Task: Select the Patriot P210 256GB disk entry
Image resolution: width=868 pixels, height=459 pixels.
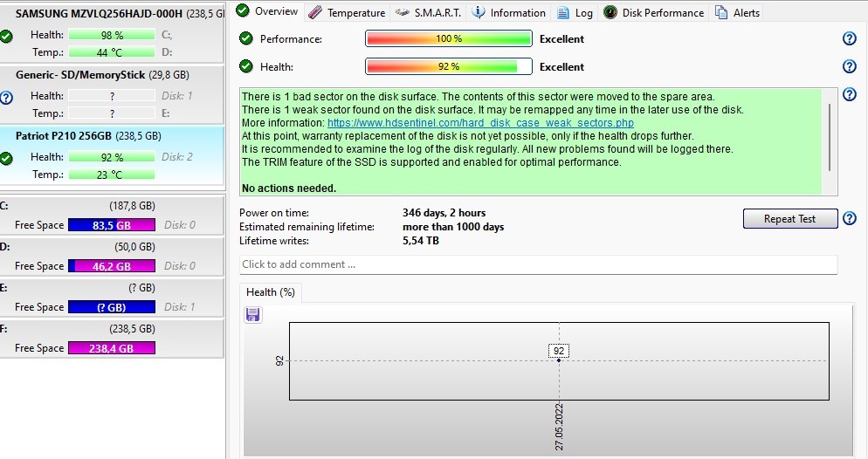Action: tap(112, 155)
